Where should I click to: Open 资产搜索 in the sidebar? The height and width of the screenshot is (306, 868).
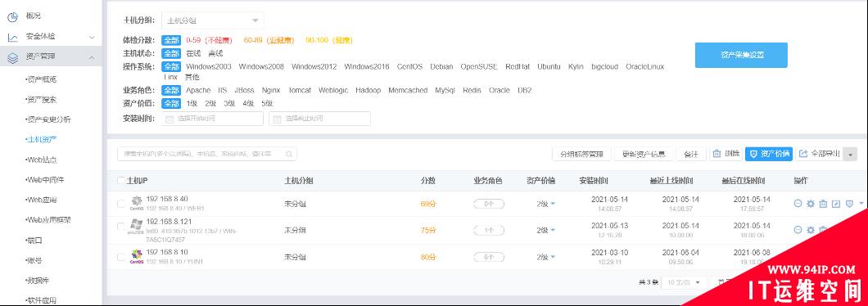click(41, 100)
